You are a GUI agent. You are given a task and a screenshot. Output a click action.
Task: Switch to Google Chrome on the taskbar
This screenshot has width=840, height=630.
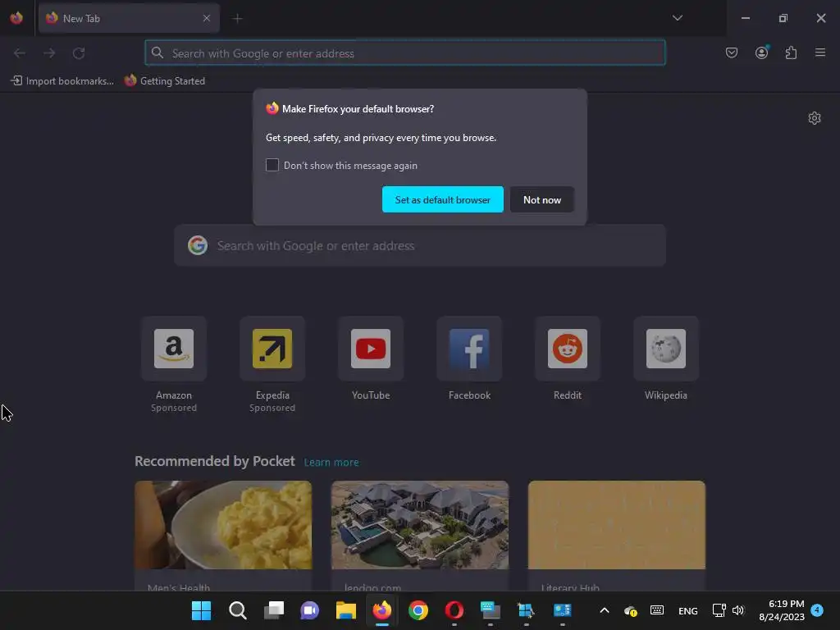pyautogui.click(x=418, y=610)
